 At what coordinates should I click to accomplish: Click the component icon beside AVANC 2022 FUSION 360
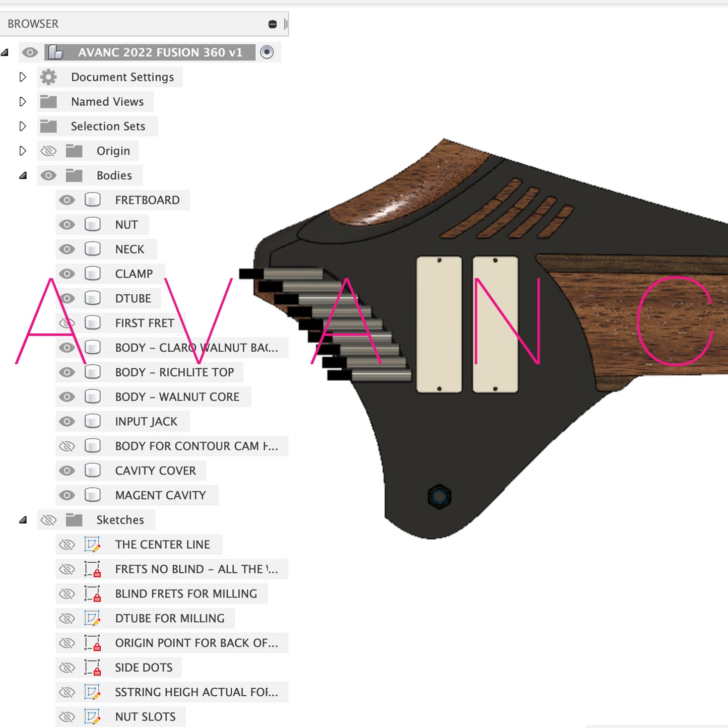tap(55, 52)
